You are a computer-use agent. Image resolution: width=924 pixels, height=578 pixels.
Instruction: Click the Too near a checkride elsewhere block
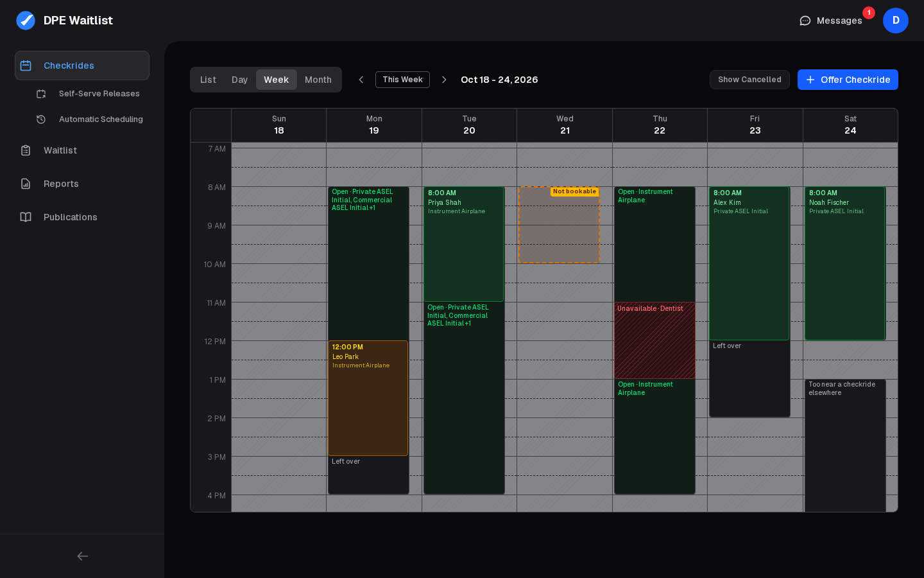(845, 446)
